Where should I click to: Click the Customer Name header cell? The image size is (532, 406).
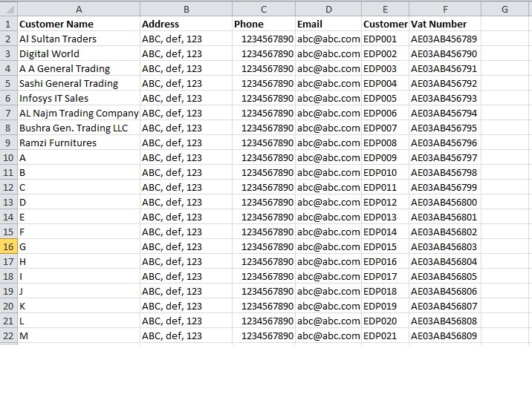(79, 24)
